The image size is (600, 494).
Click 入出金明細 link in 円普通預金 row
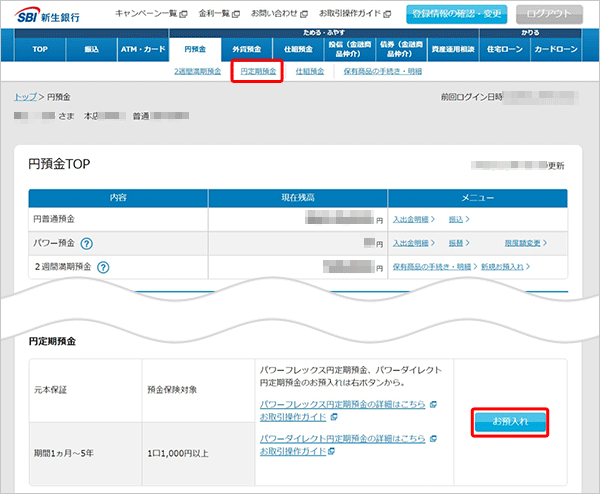[412, 217]
